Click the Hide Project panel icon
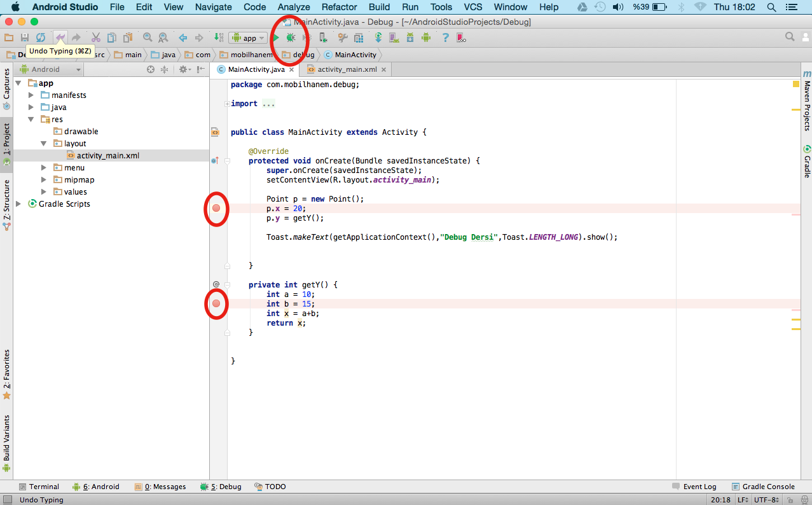 pos(200,69)
